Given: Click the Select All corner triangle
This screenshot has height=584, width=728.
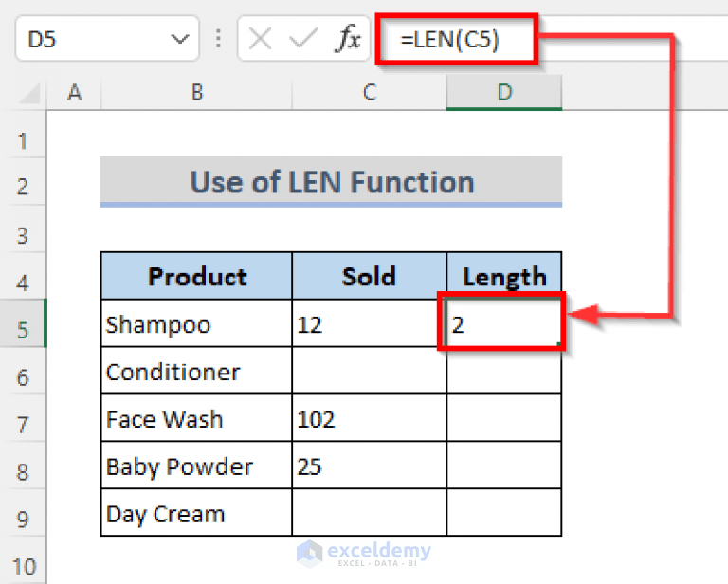Looking at the screenshot, I should click(30, 93).
